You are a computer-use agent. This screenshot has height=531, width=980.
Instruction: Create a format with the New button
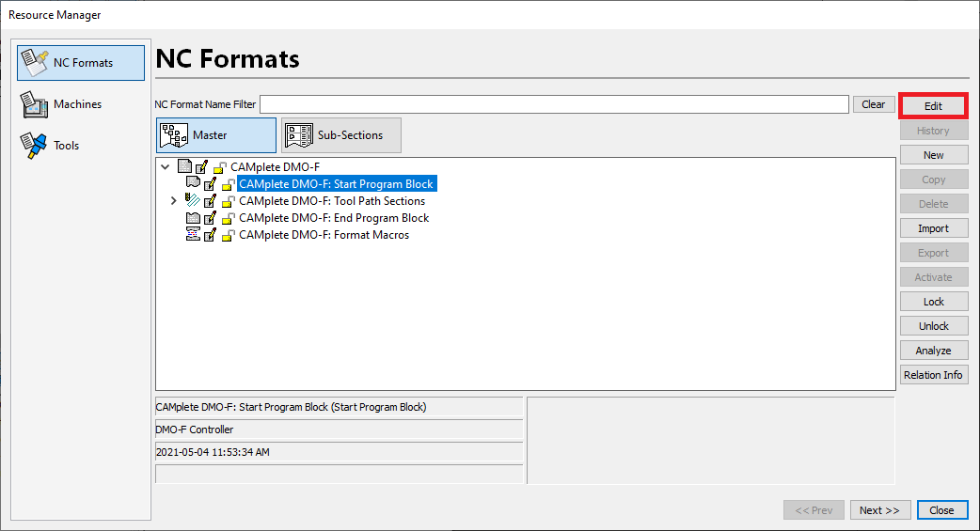(x=934, y=155)
